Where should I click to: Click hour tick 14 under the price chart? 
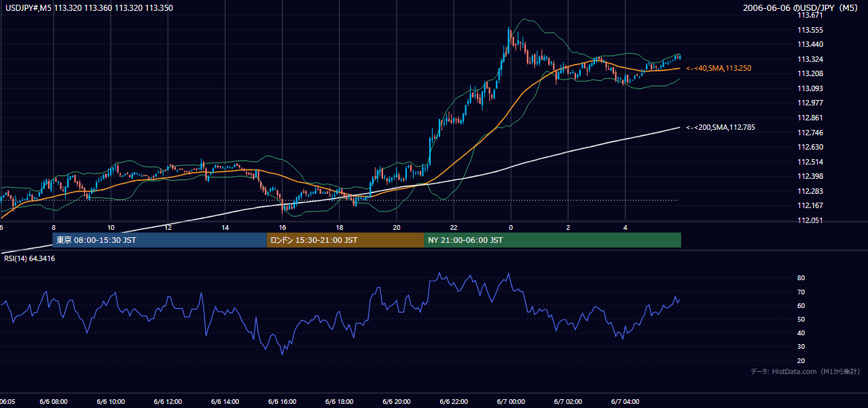click(225, 227)
